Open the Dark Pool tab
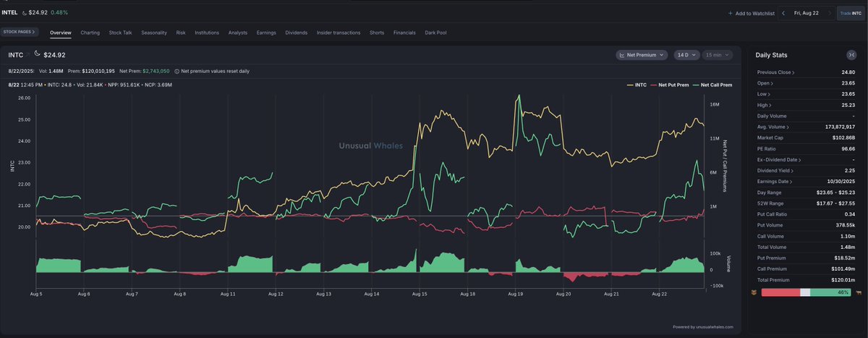Screen dimensions: 868x338 tap(435, 33)
